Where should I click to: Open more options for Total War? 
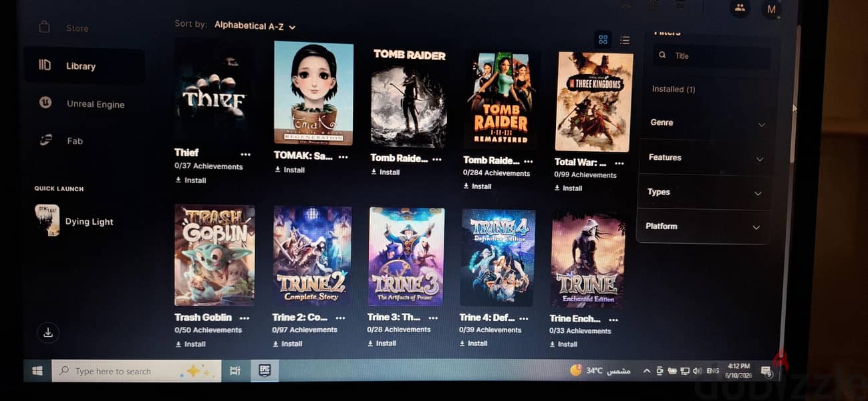[x=619, y=163]
